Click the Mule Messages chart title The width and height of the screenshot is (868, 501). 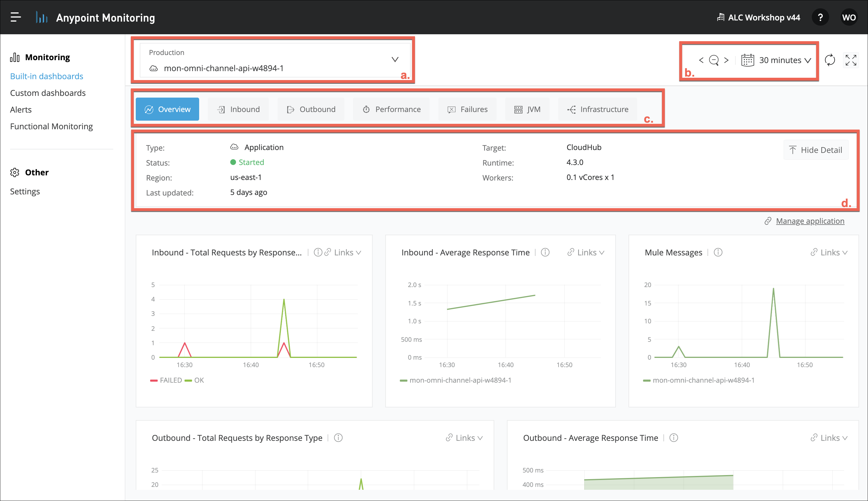tap(673, 252)
